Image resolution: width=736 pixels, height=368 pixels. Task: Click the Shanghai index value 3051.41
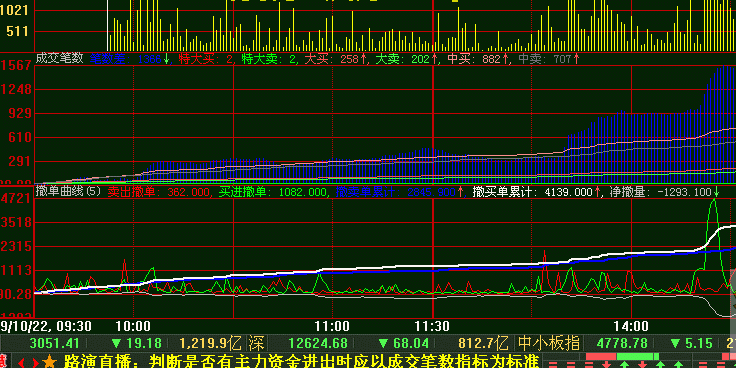[54, 344]
